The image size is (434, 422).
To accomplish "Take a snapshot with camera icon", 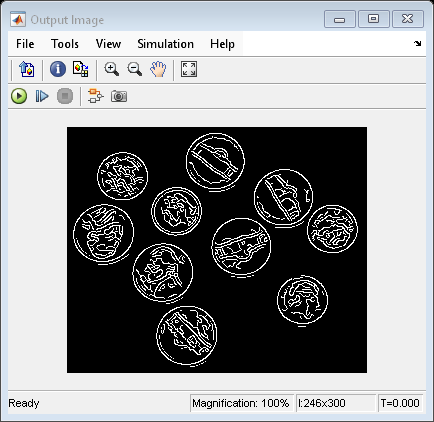I will pyautogui.click(x=119, y=96).
